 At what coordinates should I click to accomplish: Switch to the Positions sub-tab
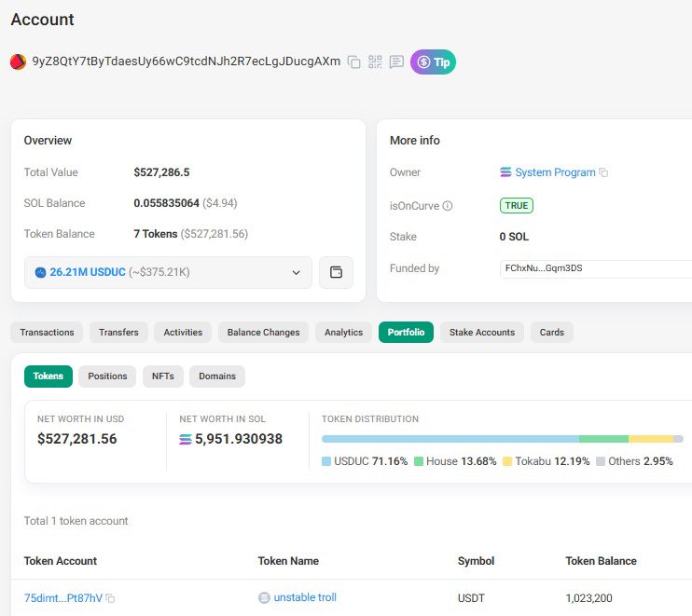tap(107, 376)
